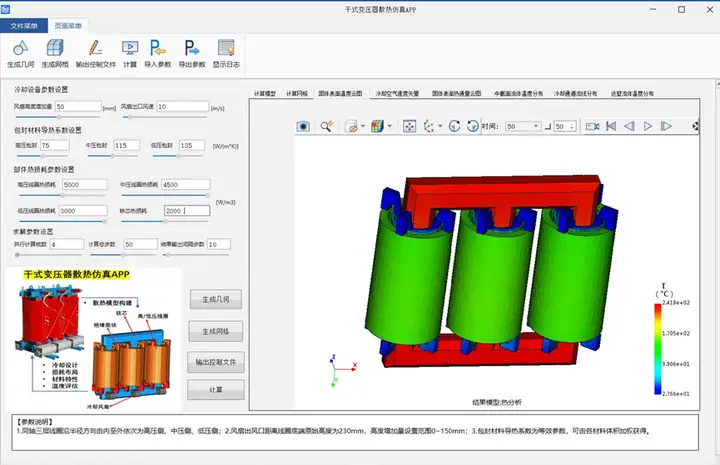Screen dimensions: 720x465
Task: Open dropdown arrow beside display mode icon
Action: (x=363, y=126)
